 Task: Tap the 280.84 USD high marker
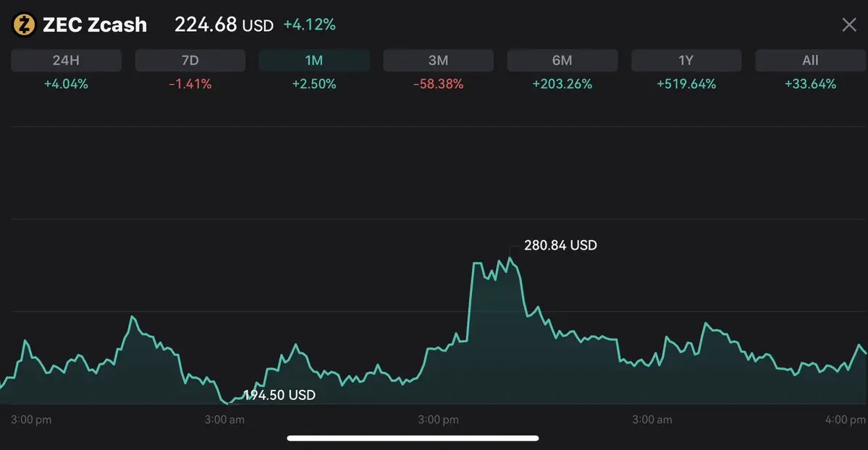(x=560, y=245)
